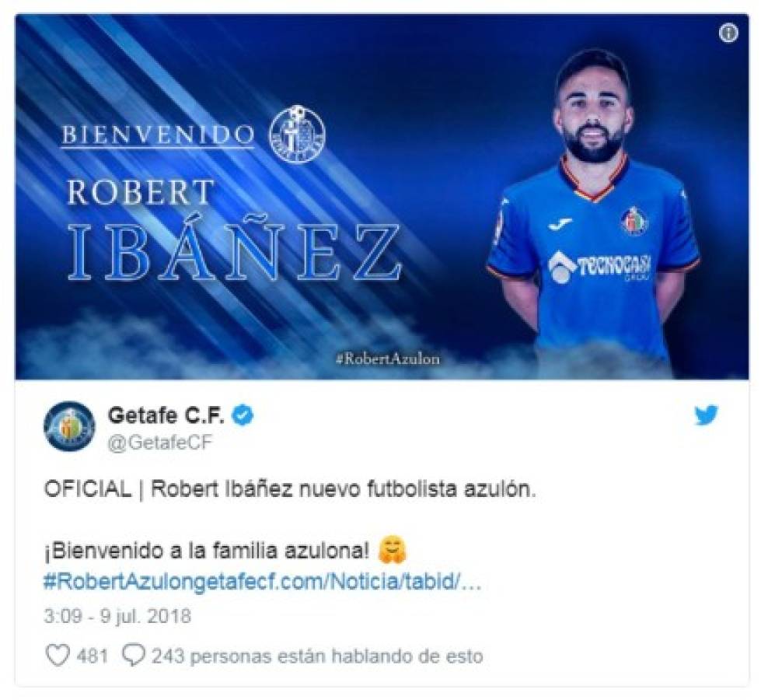Screen dimensions: 768x700
Task: View the 243 personas están hablando conversation
Action: [317, 656]
